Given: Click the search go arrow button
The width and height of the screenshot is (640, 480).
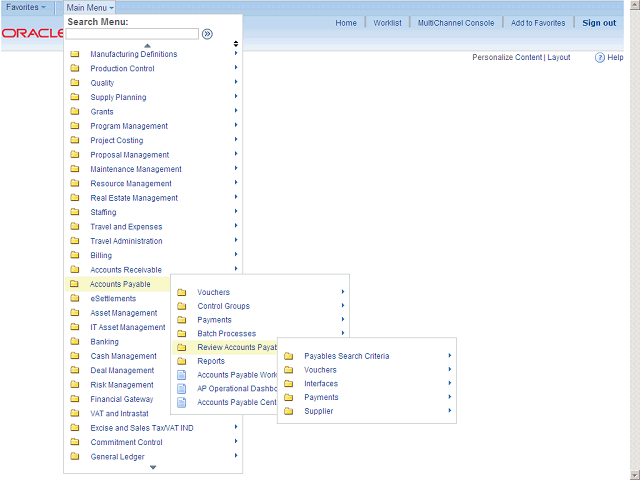Looking at the screenshot, I should (207, 34).
